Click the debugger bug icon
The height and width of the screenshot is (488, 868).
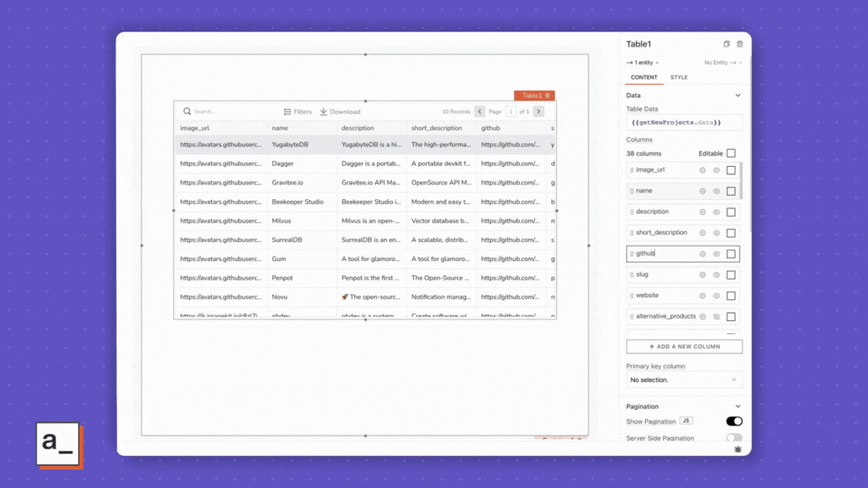[737, 448]
